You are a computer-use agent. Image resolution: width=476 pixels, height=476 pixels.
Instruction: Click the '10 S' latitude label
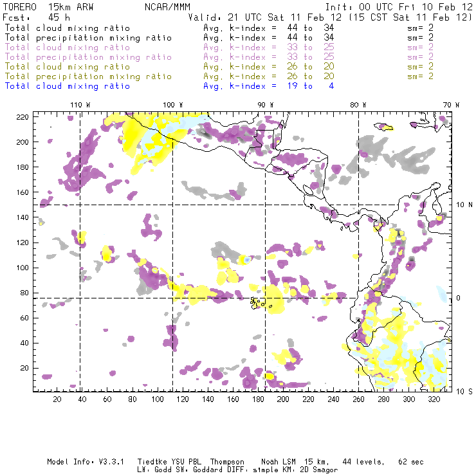pos(464,392)
